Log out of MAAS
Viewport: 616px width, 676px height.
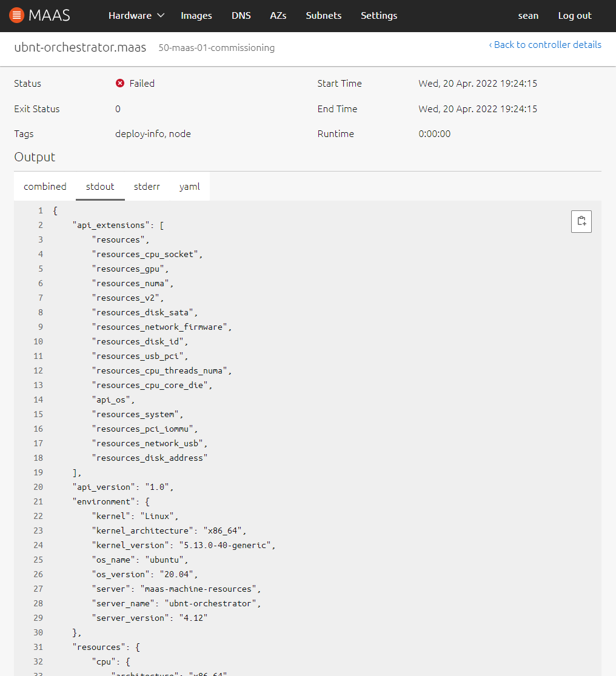[x=574, y=16]
